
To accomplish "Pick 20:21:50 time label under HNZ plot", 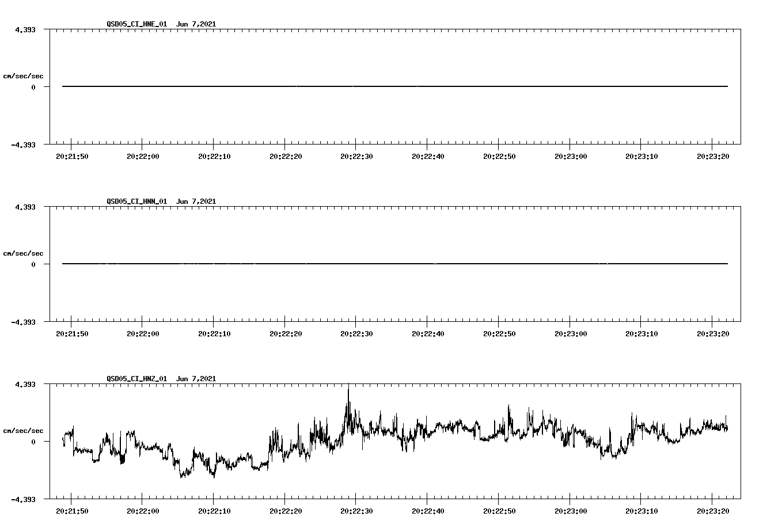I will (71, 511).
